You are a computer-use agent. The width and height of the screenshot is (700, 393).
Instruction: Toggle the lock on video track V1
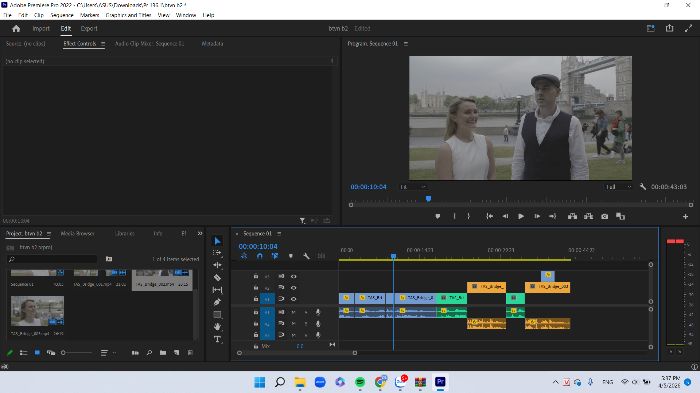point(256,299)
